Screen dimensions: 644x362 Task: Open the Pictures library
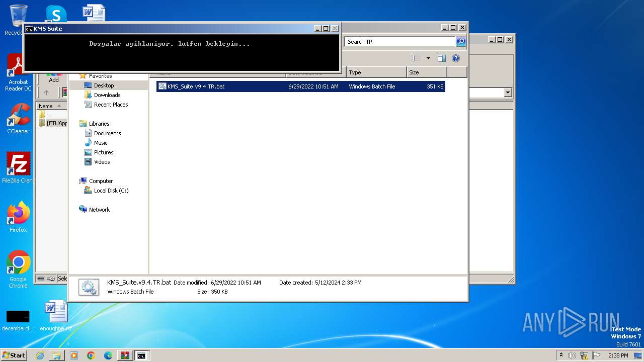pyautogui.click(x=104, y=152)
